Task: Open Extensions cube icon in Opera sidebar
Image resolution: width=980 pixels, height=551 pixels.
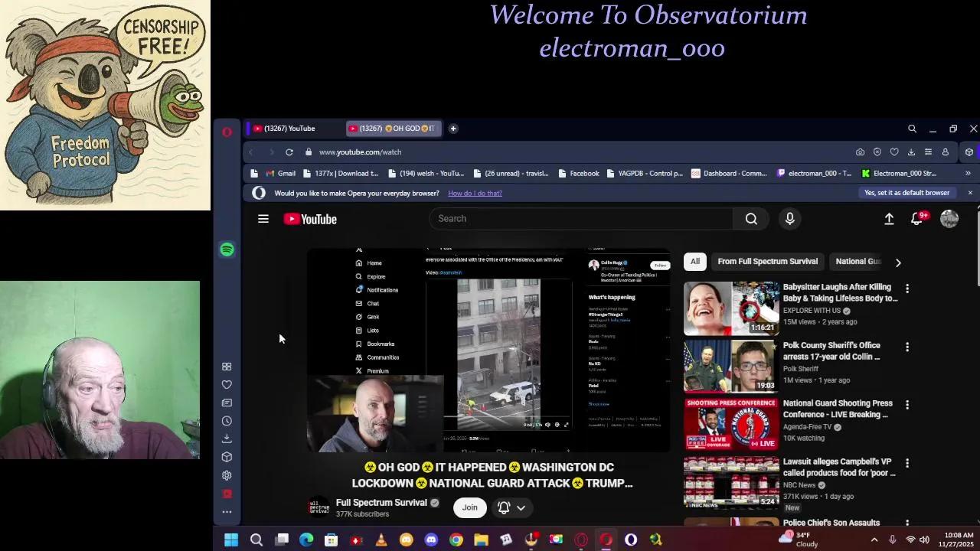Action: coord(227,457)
